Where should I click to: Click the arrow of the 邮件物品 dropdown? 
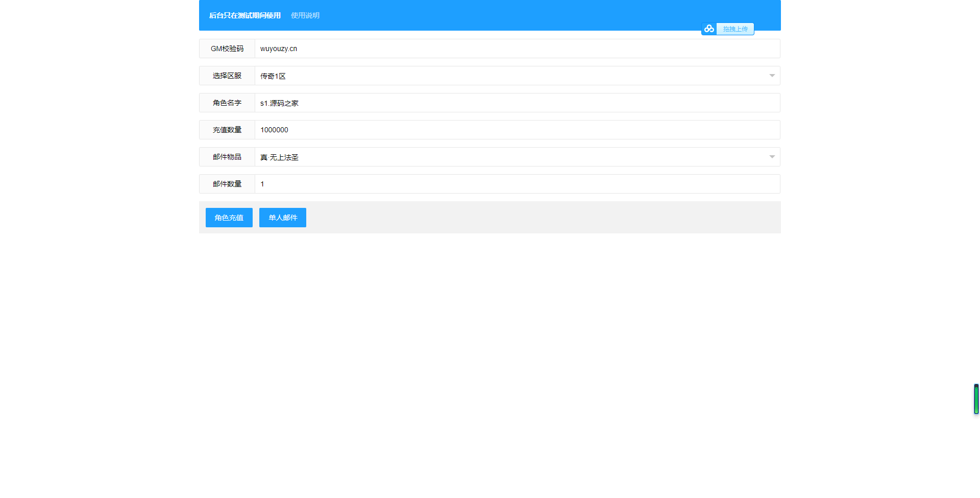772,157
